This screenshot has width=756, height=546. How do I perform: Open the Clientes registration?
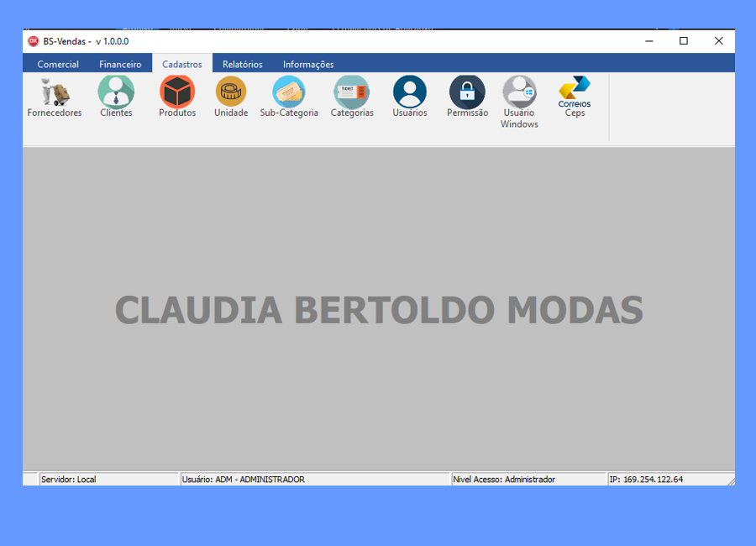[116, 93]
